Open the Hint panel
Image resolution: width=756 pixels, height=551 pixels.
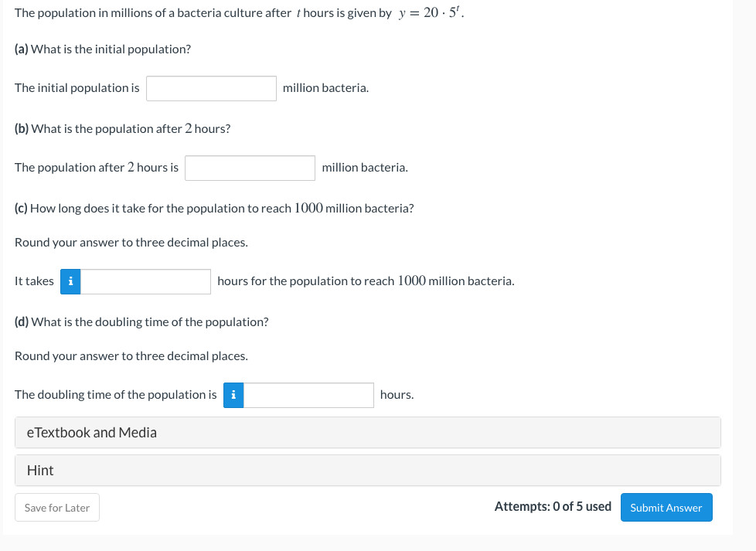(x=368, y=470)
